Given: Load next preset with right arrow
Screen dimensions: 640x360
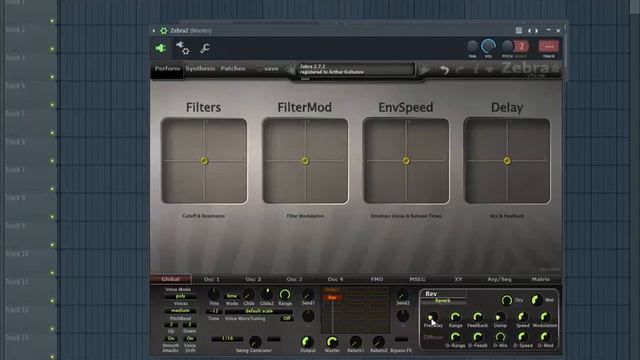Looking at the screenshot, I should tap(424, 70).
